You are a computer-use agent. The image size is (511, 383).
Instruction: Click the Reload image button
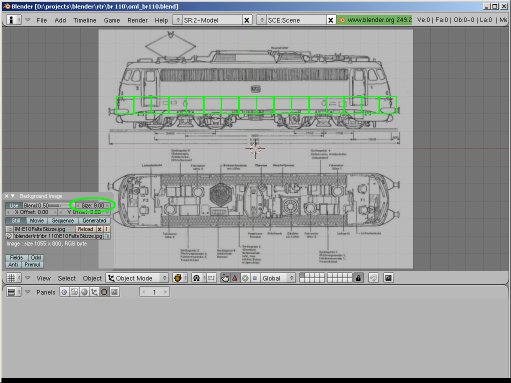coord(85,229)
